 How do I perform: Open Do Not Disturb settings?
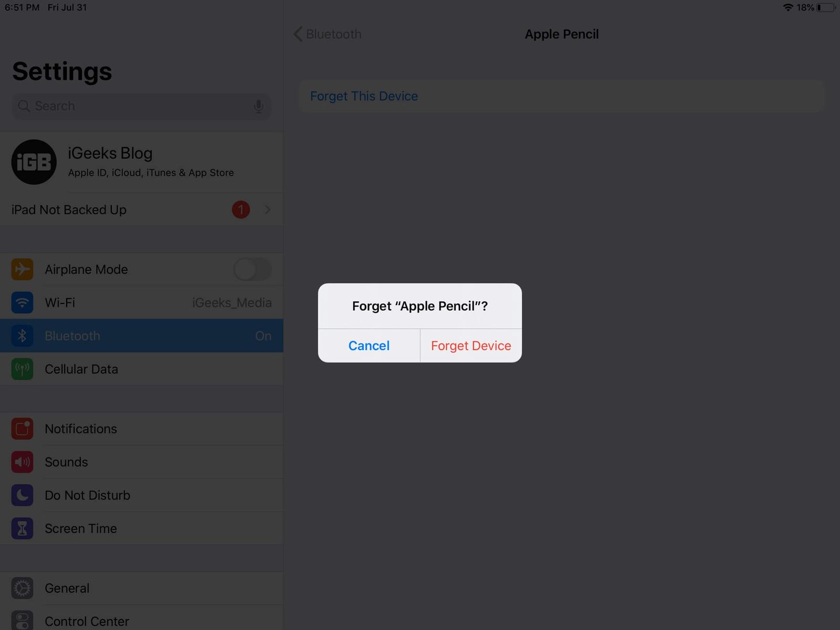pos(142,495)
